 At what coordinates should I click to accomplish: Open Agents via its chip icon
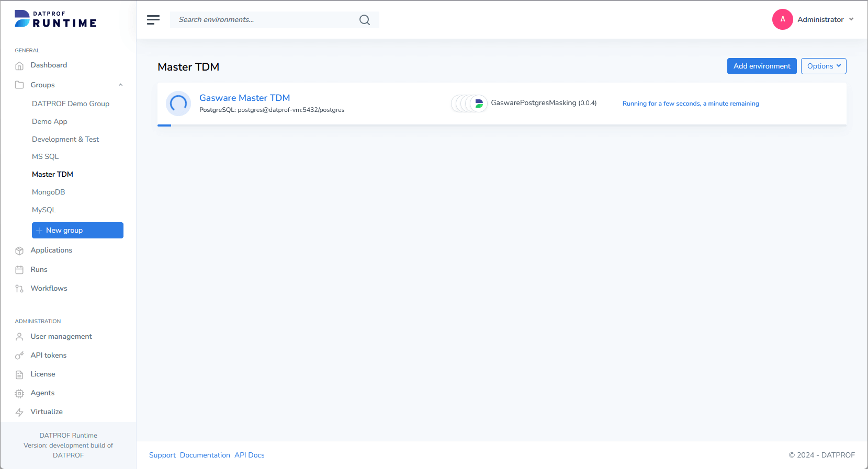tap(19, 393)
